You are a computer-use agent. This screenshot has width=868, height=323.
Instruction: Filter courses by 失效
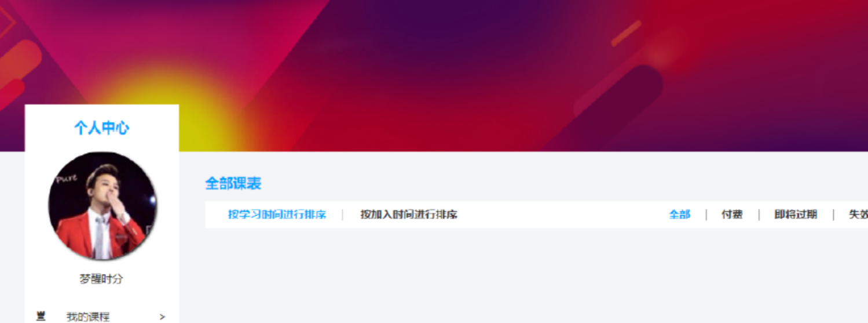click(x=858, y=215)
